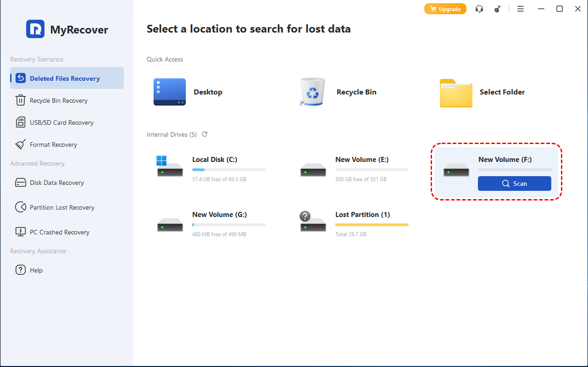Click the MyRecover logo icon
This screenshot has width=588, height=367.
coord(35,29)
